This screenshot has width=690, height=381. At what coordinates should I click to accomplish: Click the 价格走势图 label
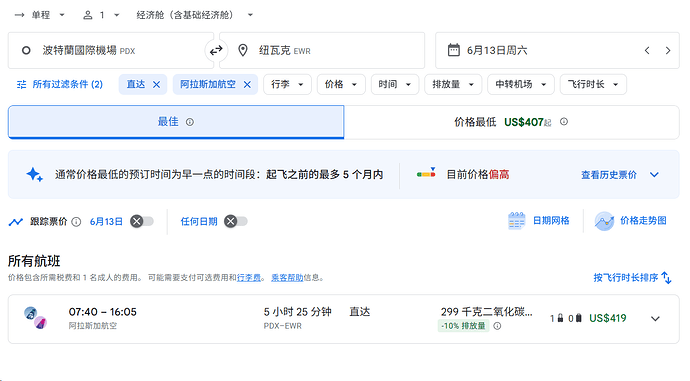(643, 221)
